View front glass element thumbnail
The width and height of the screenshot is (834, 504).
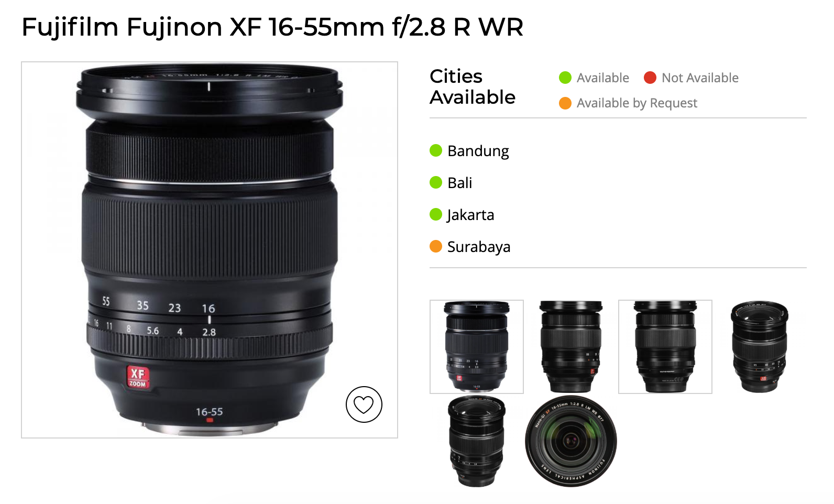[x=571, y=442]
